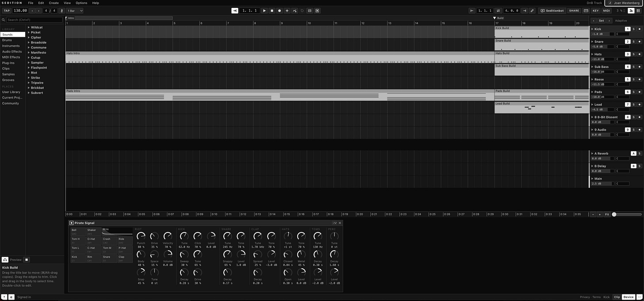The height and width of the screenshot is (301, 644).
Task: Click the Fit zoom button
Action: coord(607,214)
